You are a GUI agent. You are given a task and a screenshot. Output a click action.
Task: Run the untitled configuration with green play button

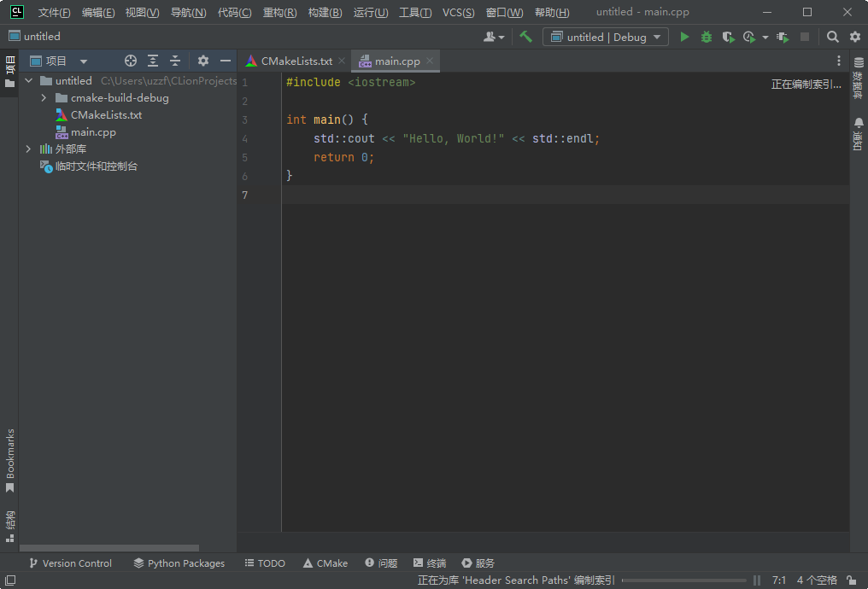point(685,37)
